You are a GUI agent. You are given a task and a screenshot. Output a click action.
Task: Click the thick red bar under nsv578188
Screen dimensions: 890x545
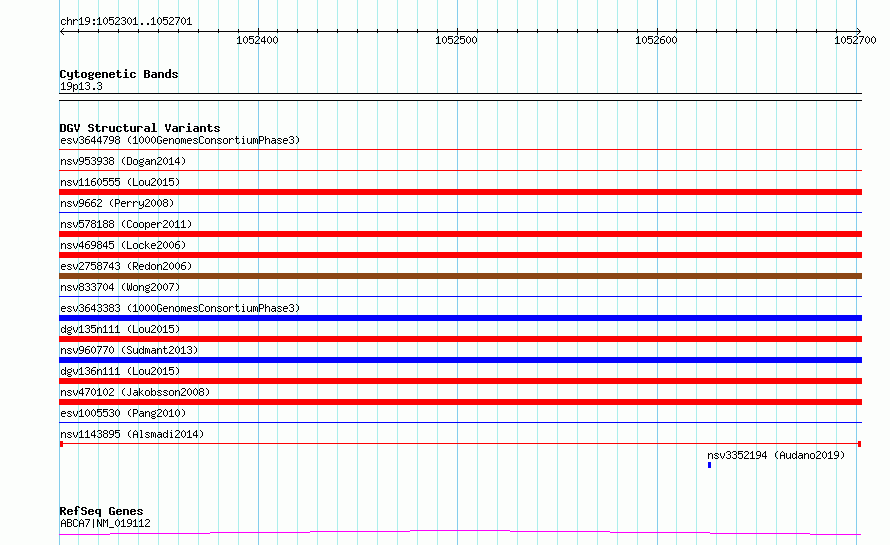[x=460, y=234]
